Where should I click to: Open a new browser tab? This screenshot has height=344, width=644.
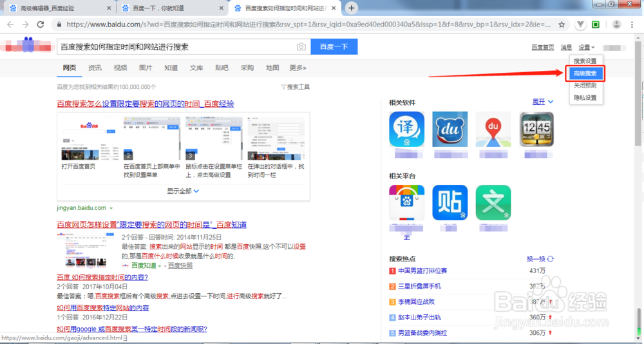coord(351,8)
